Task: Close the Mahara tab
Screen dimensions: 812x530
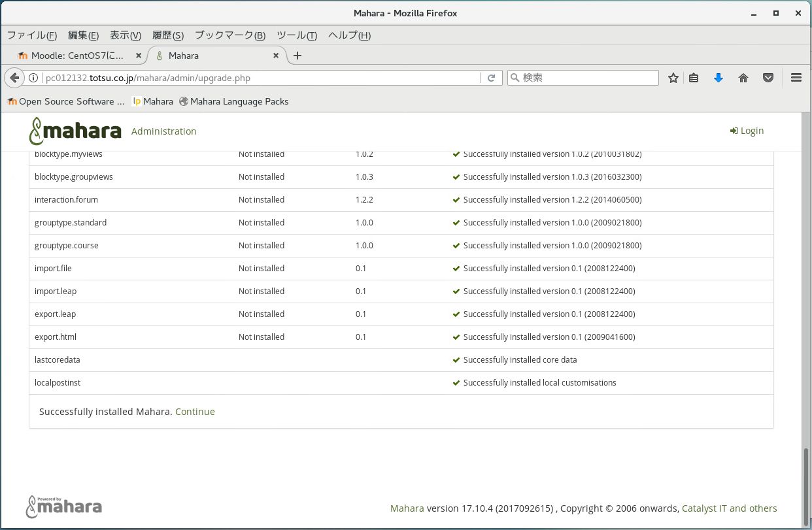Action: (276, 56)
